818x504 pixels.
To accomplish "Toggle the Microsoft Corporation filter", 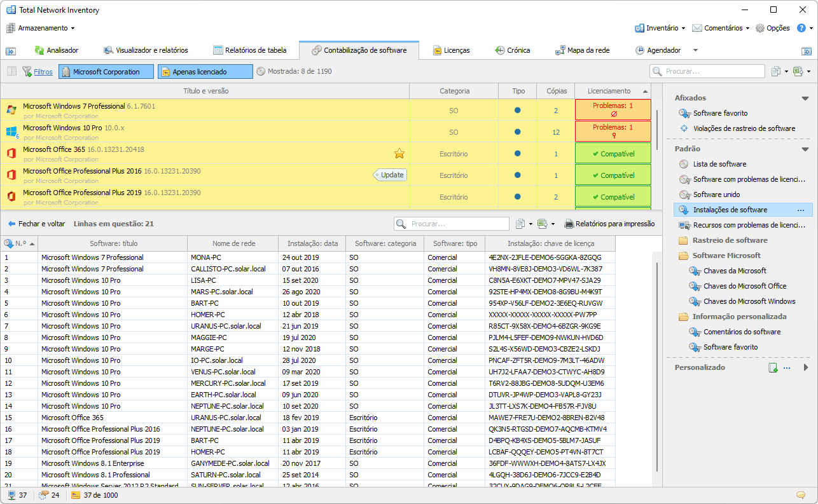I will point(106,72).
